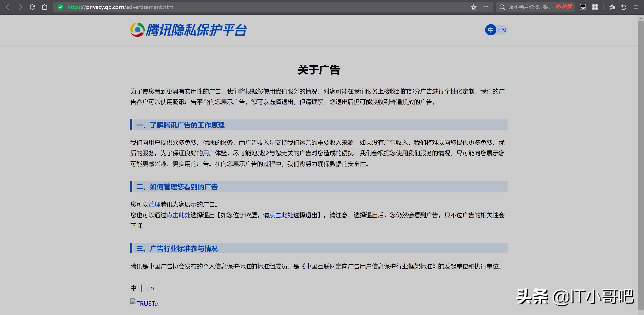Expand the 热搜 hot search list

[x=563, y=7]
